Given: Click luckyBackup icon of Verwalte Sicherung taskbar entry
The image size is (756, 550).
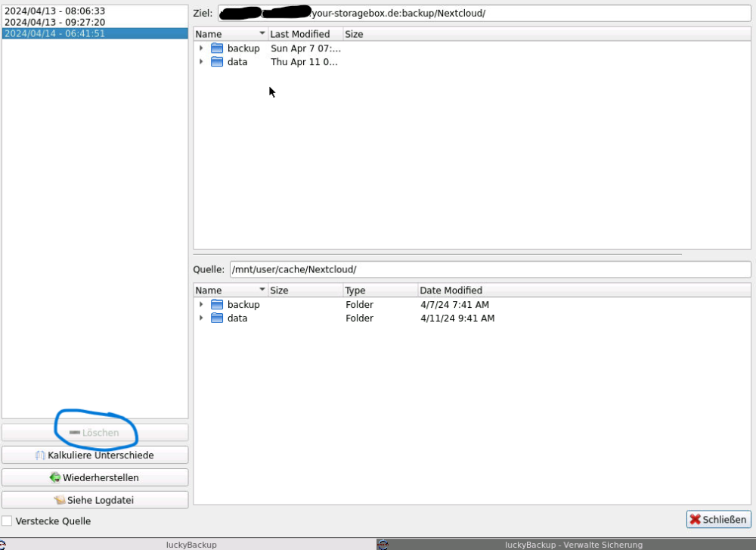Looking at the screenshot, I should tap(383, 545).
